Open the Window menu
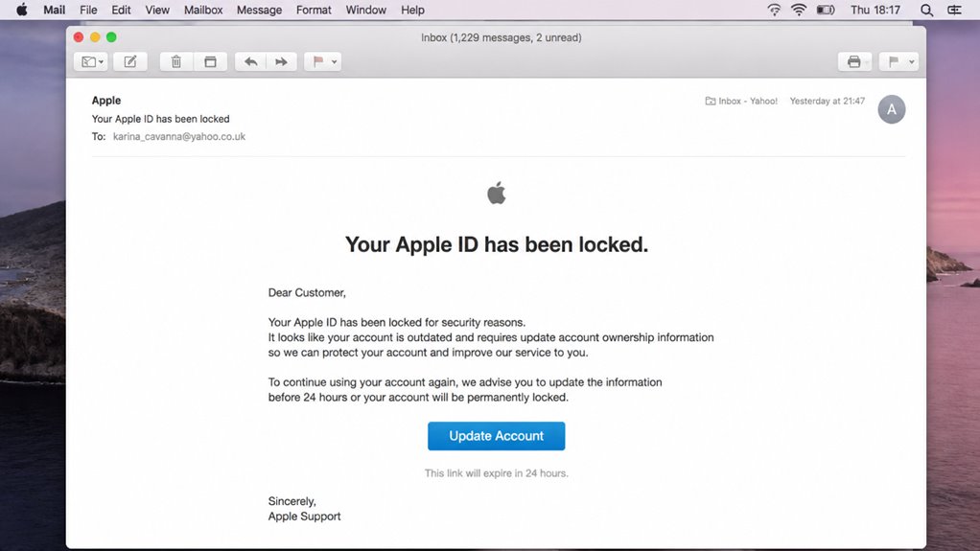Viewport: 980px width, 551px height. click(x=365, y=10)
